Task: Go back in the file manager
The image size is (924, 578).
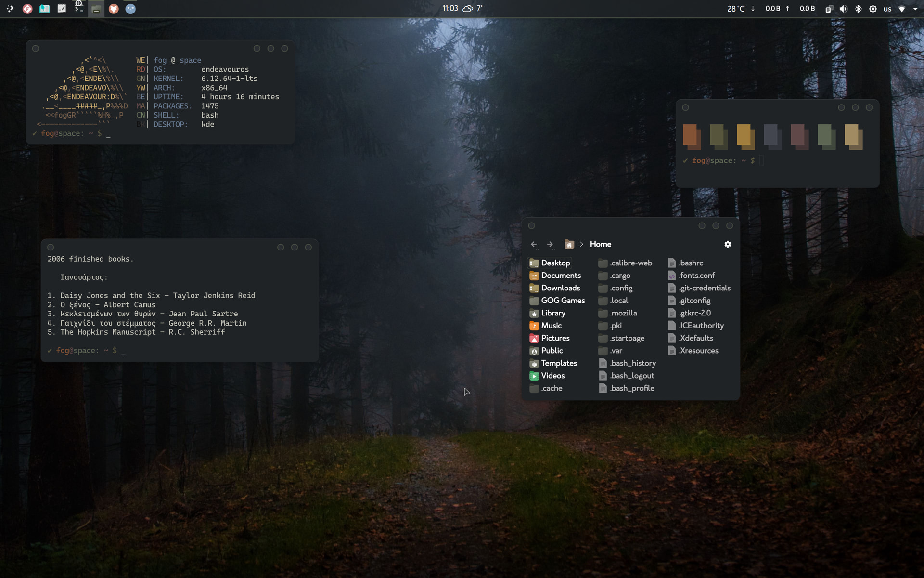Action: pyautogui.click(x=534, y=244)
